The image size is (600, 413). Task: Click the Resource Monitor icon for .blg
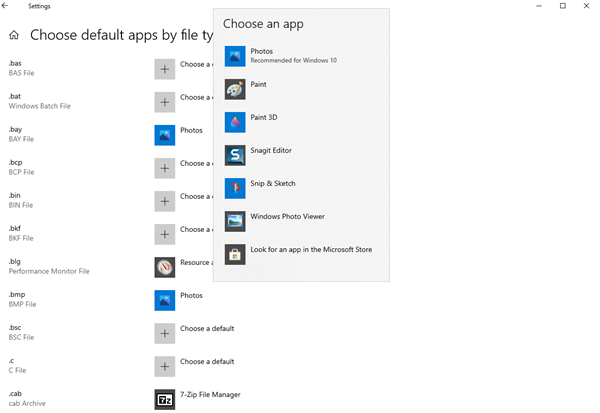click(x=165, y=267)
